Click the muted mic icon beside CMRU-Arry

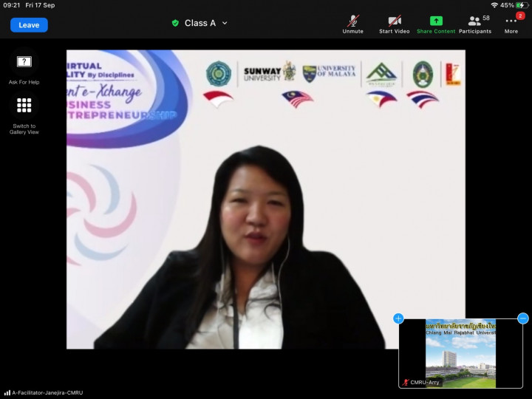tap(406, 383)
